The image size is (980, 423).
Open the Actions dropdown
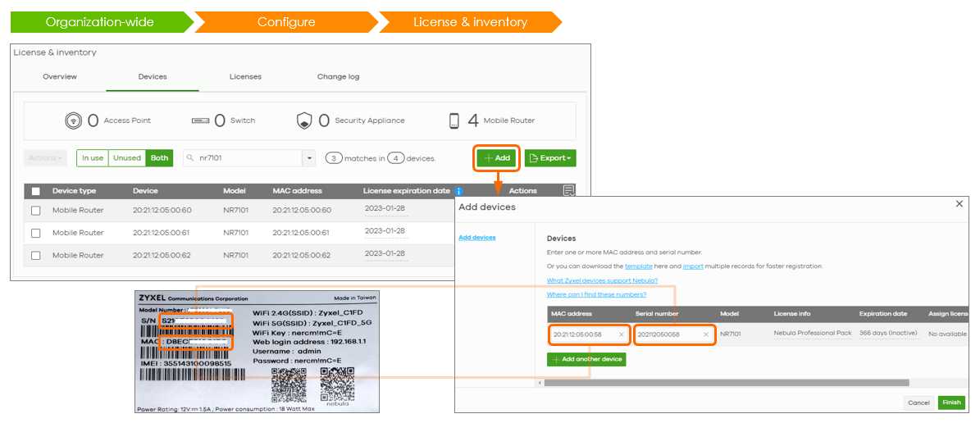pyautogui.click(x=46, y=158)
